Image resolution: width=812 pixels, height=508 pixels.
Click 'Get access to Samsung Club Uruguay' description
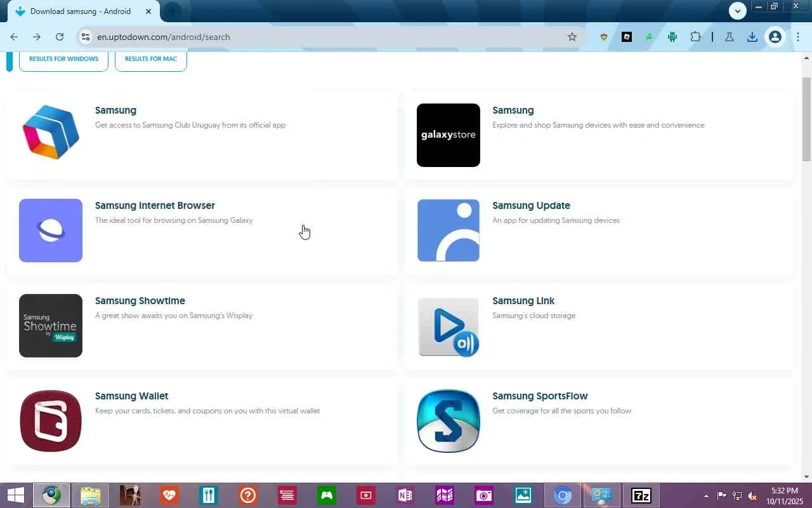190,125
